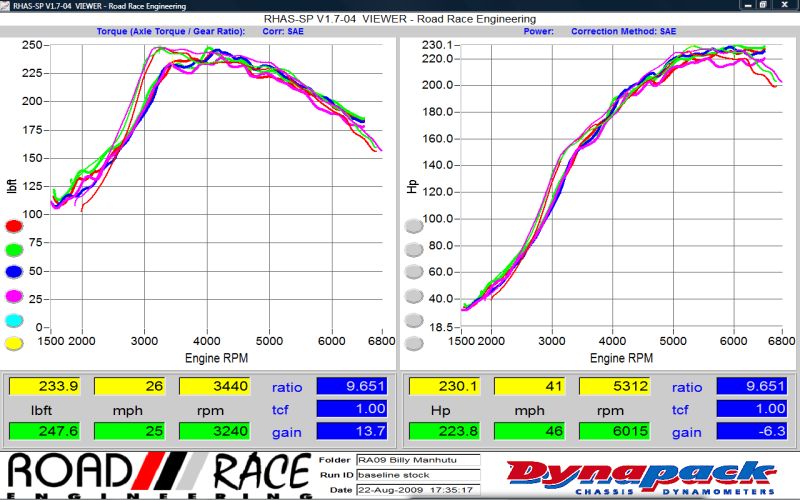Image resolution: width=800 pixels, height=500 pixels.
Task: Click the red run indicator circle
Action: [14, 226]
